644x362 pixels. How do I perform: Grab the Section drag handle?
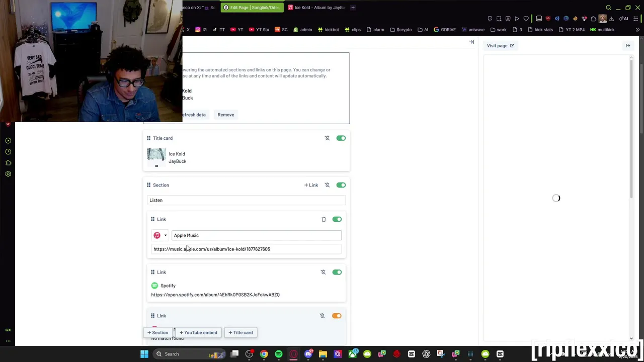click(148, 185)
